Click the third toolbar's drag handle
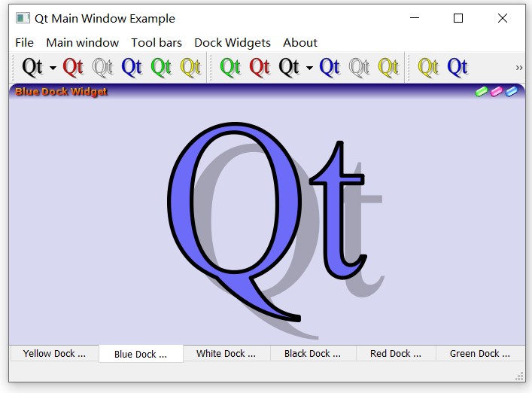 coord(409,68)
